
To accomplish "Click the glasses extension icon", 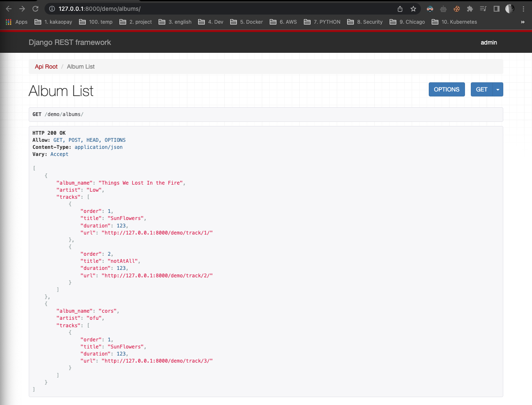I will point(430,9).
